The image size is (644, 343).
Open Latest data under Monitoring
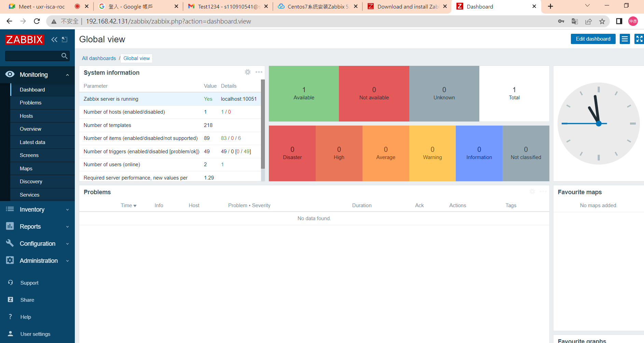pos(42,142)
